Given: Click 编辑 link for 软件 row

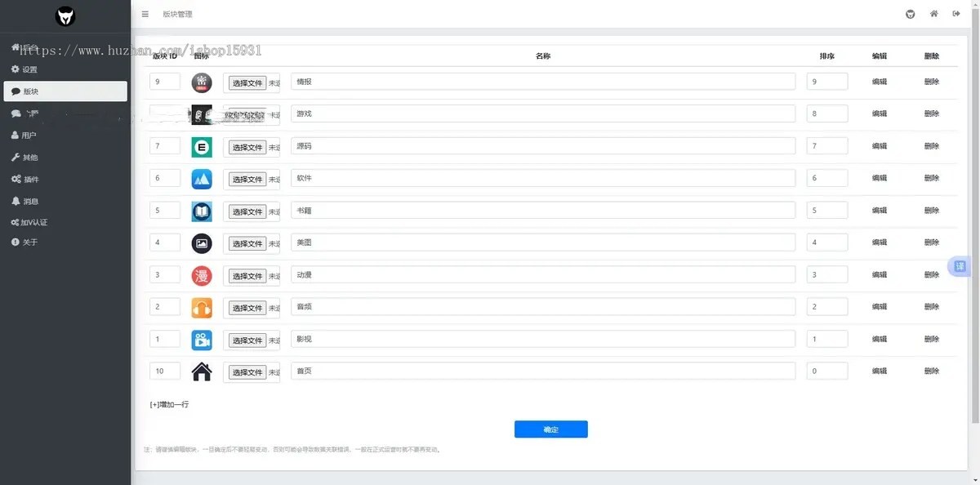Looking at the screenshot, I should 880,178.
